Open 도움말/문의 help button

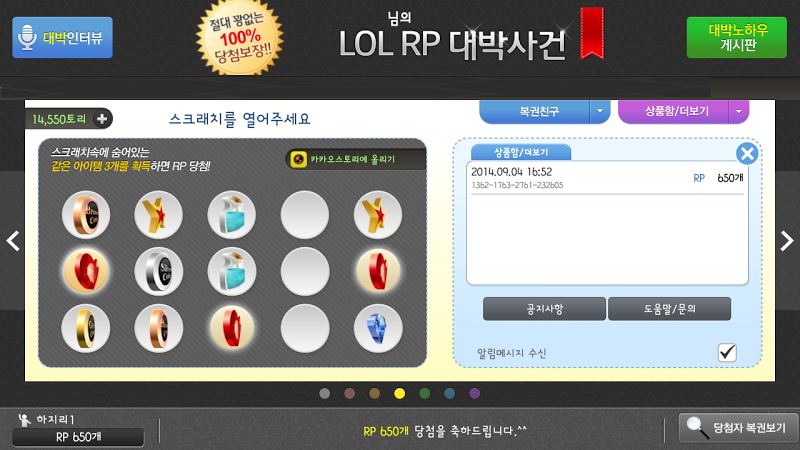pyautogui.click(x=669, y=309)
